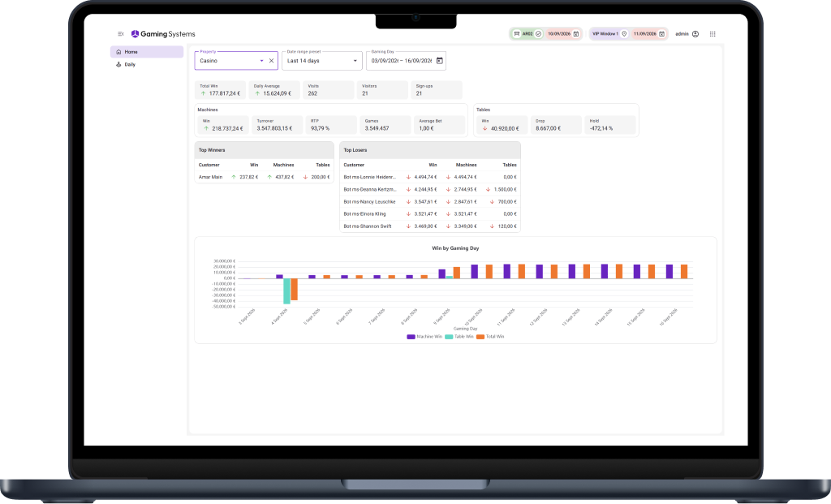
Task: Select the Bot ms-Shannon Swift row
Action: [x=430, y=226]
